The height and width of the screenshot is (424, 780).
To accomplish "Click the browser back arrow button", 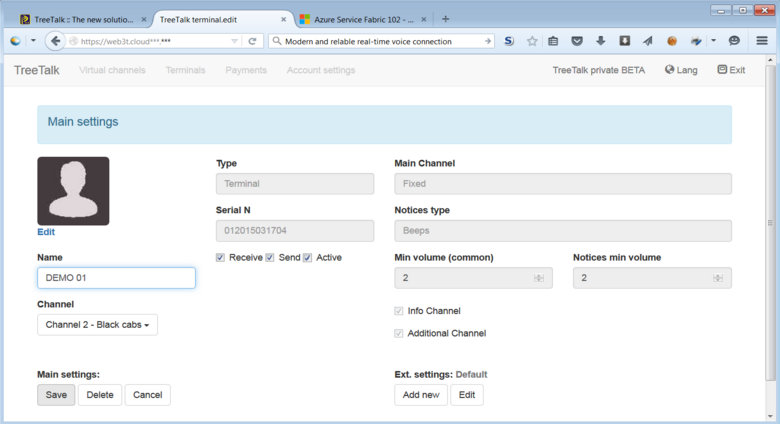I will 55,41.
